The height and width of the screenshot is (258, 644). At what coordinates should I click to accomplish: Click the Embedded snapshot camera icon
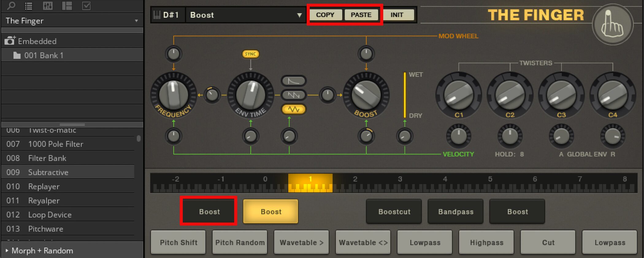pyautogui.click(x=10, y=41)
